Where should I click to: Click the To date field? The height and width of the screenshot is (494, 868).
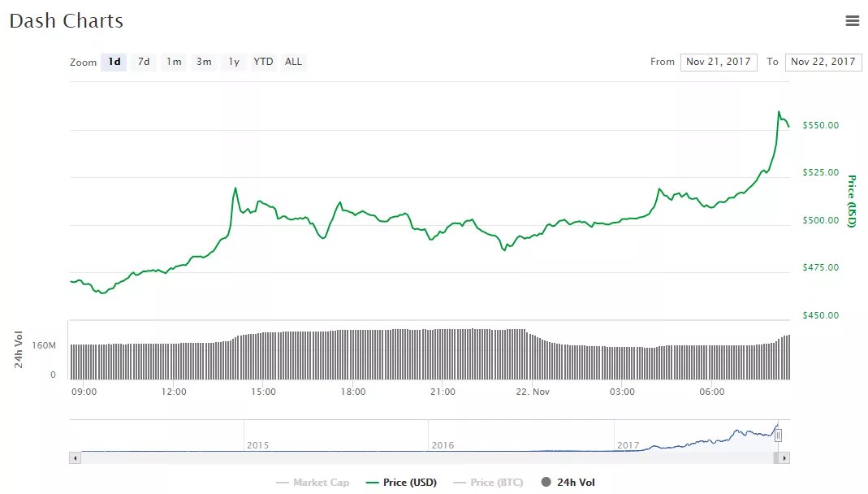(823, 62)
